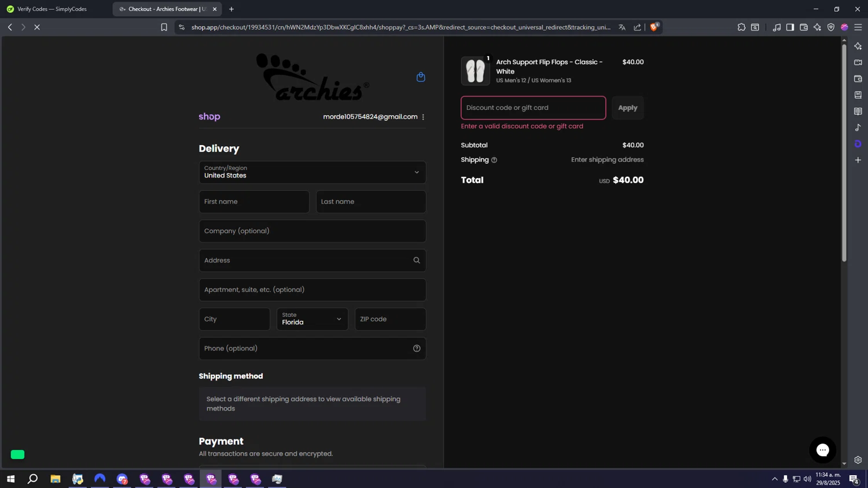This screenshot has width=868, height=488.
Task: Open account options next to the email
Action: (423, 117)
